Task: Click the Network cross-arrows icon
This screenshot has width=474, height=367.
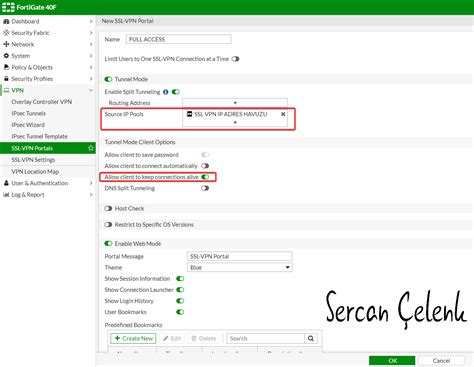Action: pyautogui.click(x=6, y=44)
